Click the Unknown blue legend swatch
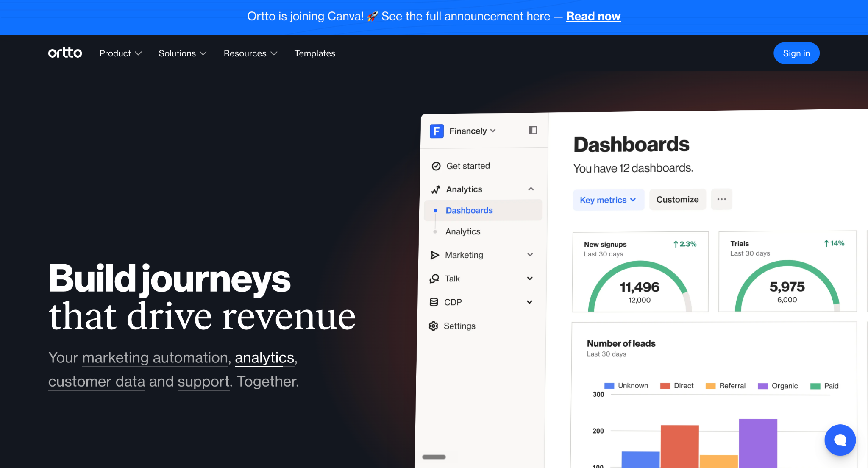The height and width of the screenshot is (468, 868). [609, 386]
